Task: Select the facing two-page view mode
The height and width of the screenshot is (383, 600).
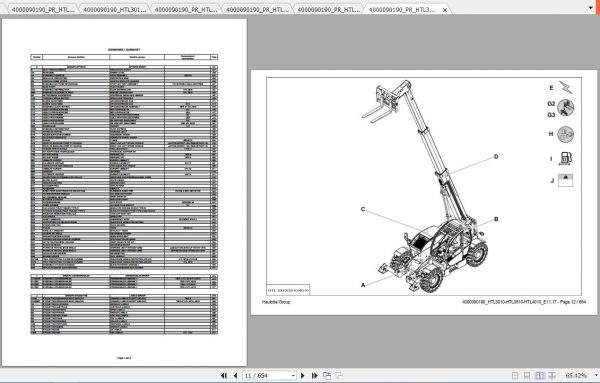Action: point(540,376)
